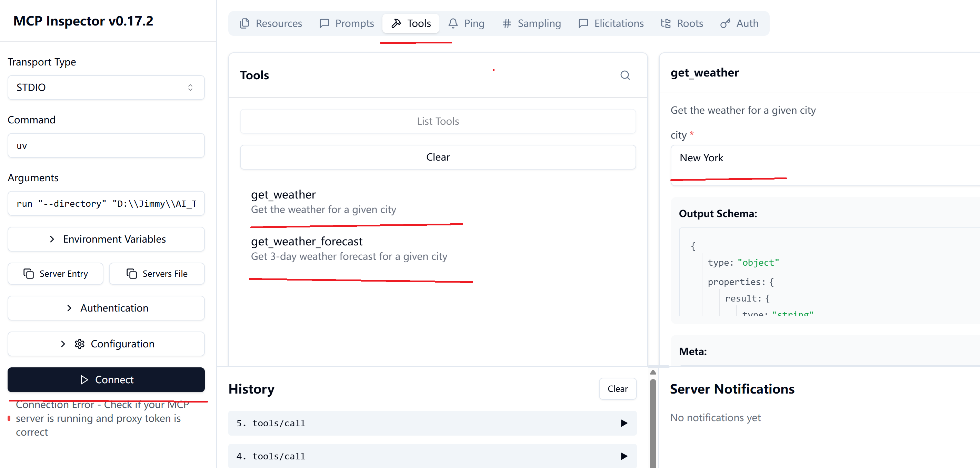Switch to the Prompts tab
This screenshot has height=468, width=980.
[x=347, y=23]
